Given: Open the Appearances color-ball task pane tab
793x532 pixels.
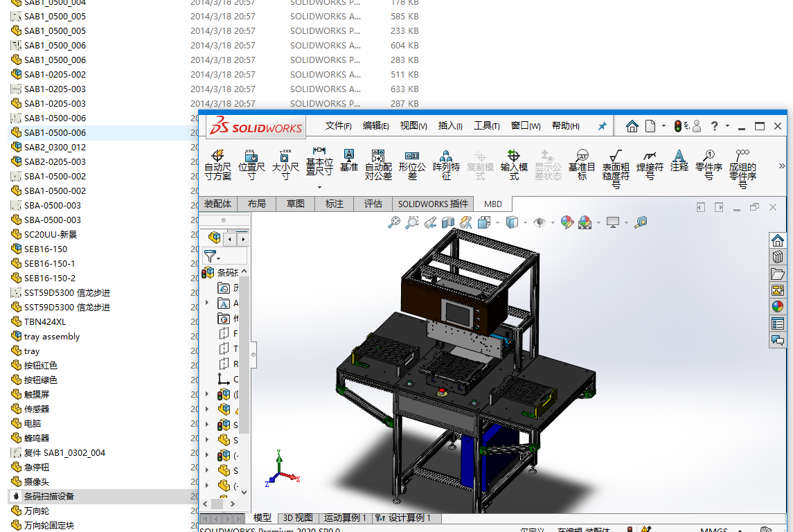Looking at the screenshot, I should click(x=778, y=306).
